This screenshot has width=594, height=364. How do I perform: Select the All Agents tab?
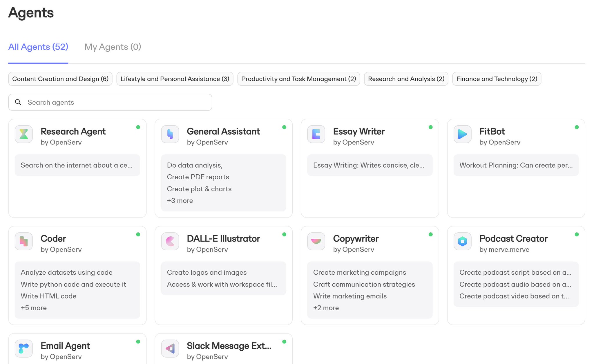38,47
